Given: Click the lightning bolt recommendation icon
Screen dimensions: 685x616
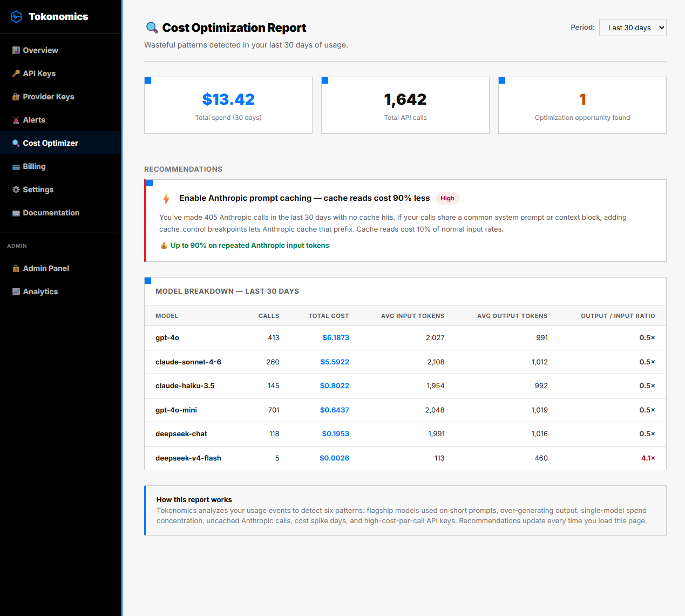Looking at the screenshot, I should coord(166,199).
